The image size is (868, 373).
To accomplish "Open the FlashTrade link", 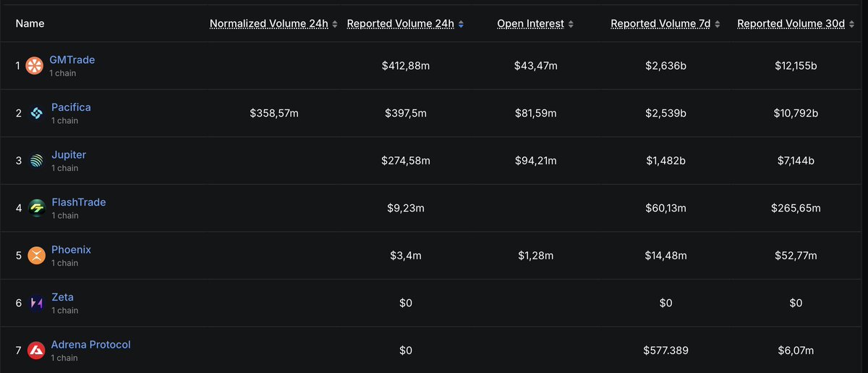I will tap(78, 202).
